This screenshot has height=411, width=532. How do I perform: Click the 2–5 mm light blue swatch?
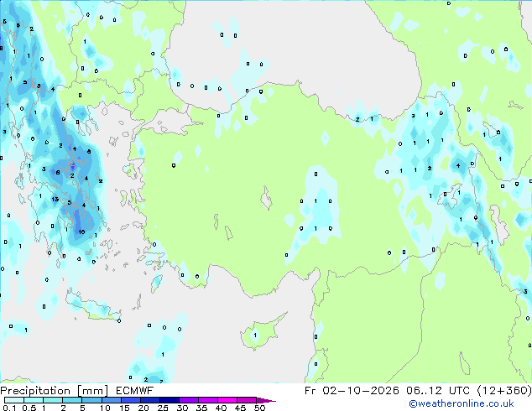coord(72,400)
